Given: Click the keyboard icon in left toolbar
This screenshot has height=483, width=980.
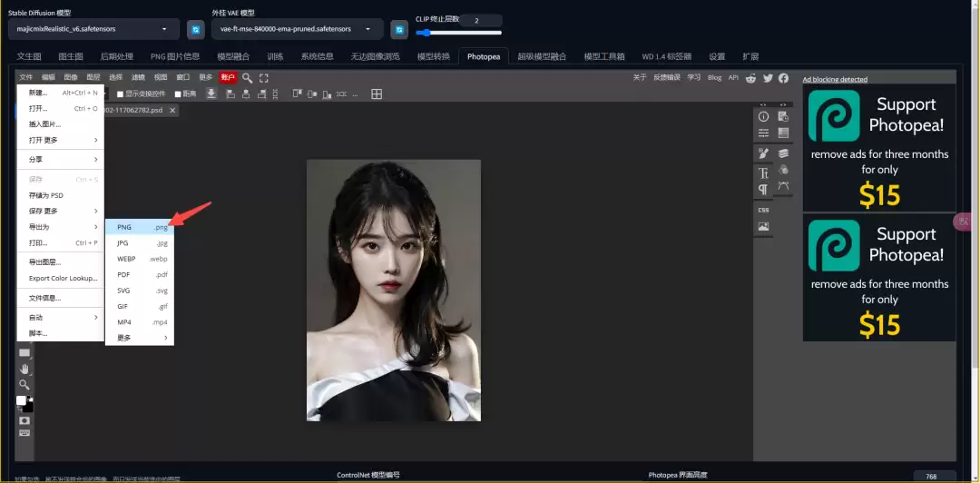Looking at the screenshot, I should pyautogui.click(x=24, y=433).
